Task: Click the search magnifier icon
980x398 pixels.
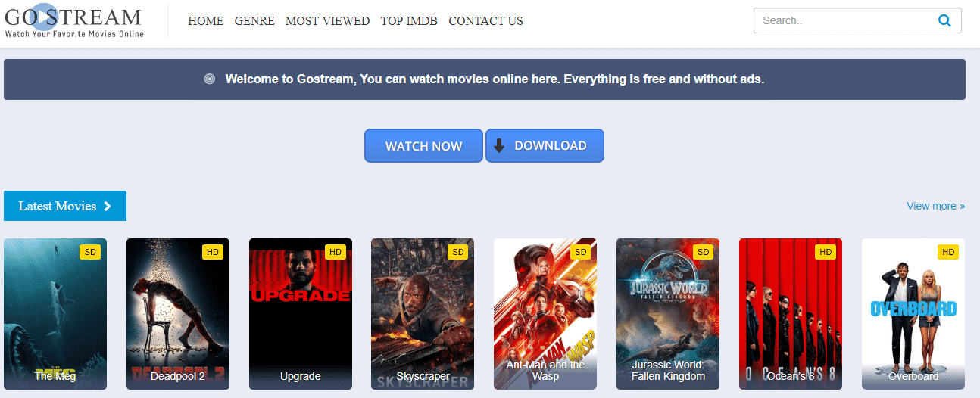Action: coord(944,21)
